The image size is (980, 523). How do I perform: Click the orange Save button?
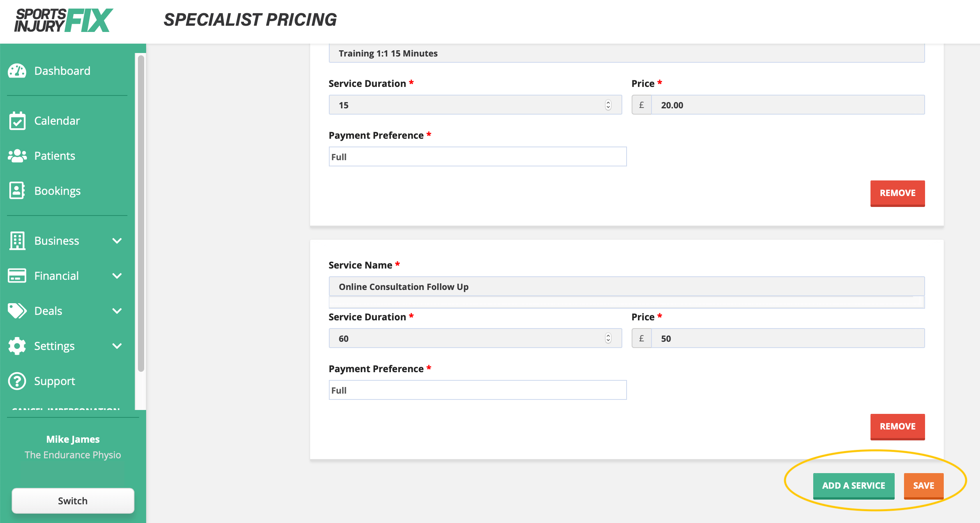tap(923, 486)
